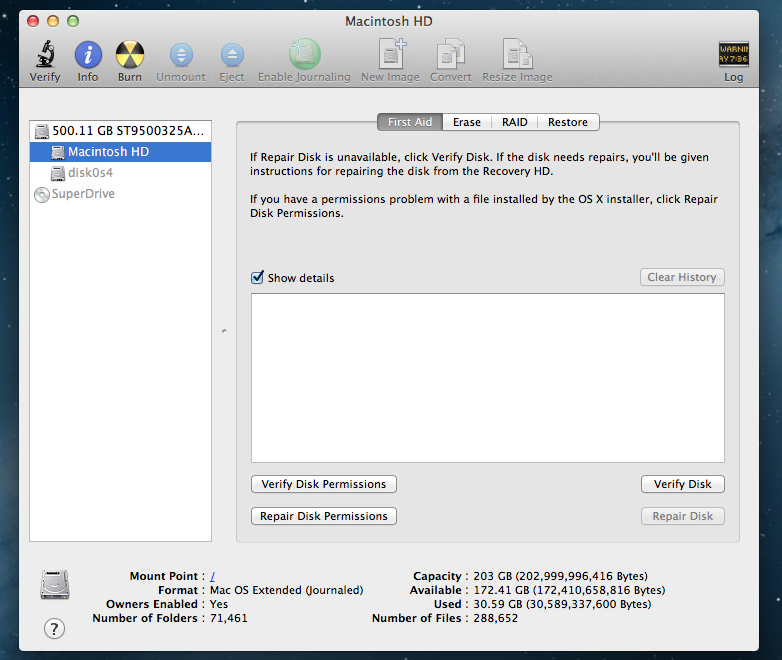Click the help question mark button
The image size is (782, 660).
(x=54, y=629)
